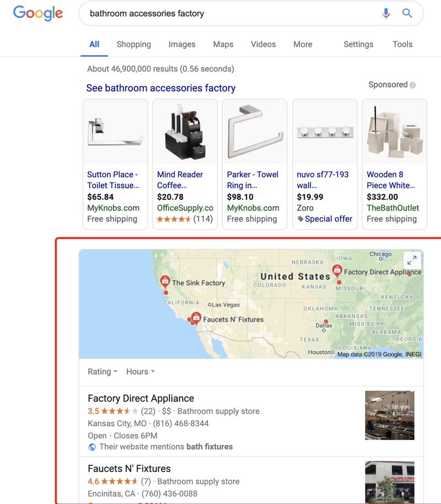Click the Google logo
The image size is (441, 504).
(x=37, y=13)
